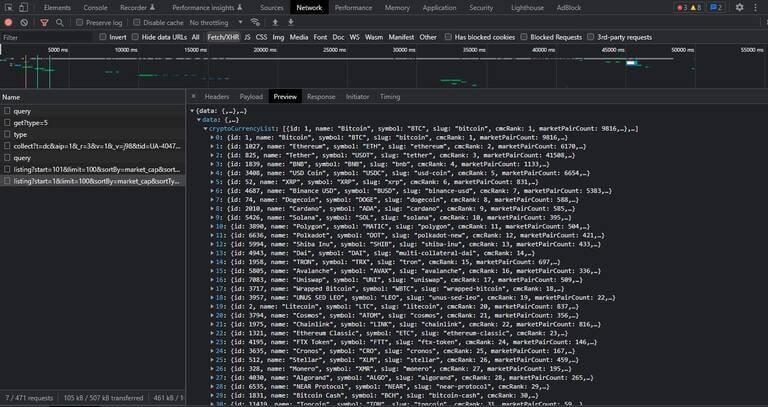
Task: Open the Lighthouse panel
Action: (527, 7)
